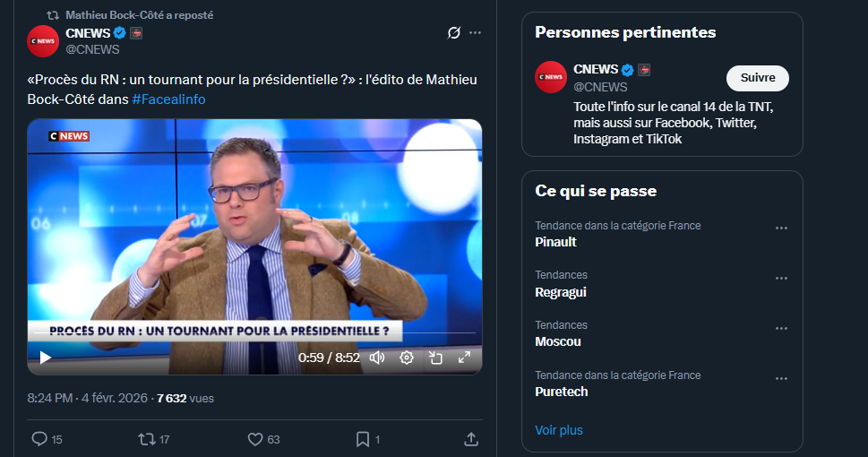Click the Voir plus link
The height and width of the screenshot is (457, 868).
(x=559, y=430)
